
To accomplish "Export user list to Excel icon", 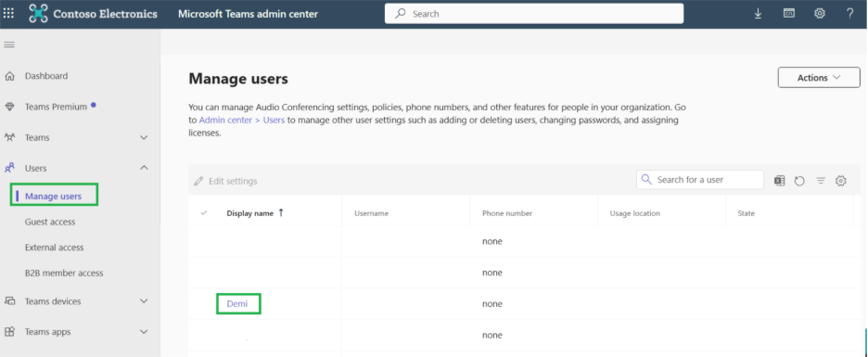I will point(779,181).
